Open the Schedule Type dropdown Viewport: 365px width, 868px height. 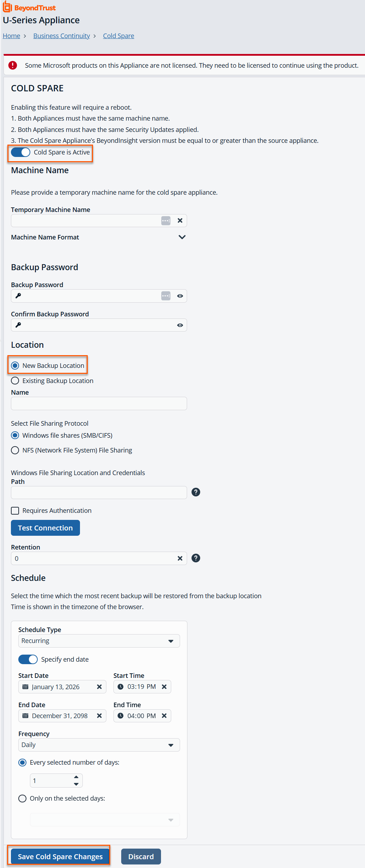pos(99,641)
